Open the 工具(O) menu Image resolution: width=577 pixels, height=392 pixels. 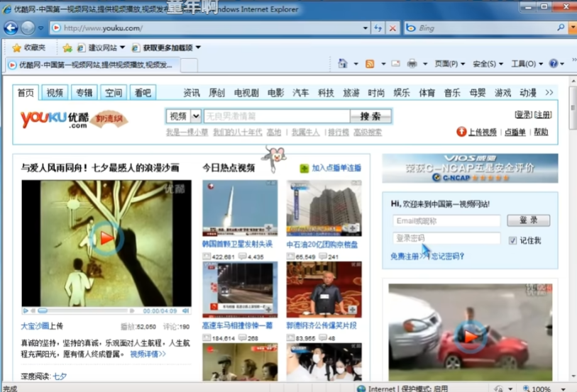pyautogui.click(x=527, y=64)
